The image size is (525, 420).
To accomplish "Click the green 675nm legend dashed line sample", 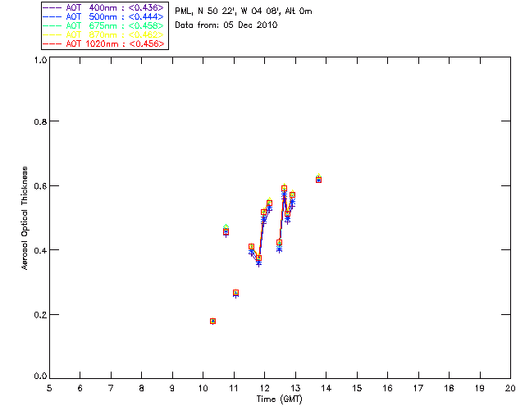I will pyautogui.click(x=52, y=25).
